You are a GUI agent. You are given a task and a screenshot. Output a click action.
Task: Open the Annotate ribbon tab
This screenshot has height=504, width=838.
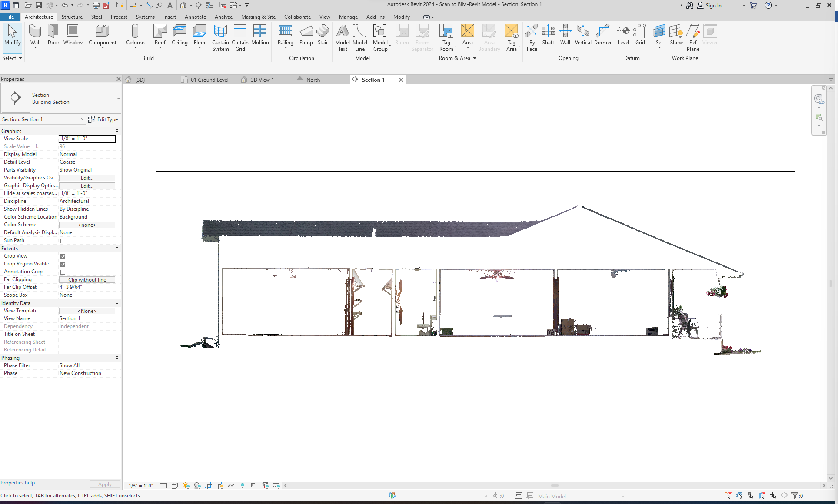click(195, 17)
